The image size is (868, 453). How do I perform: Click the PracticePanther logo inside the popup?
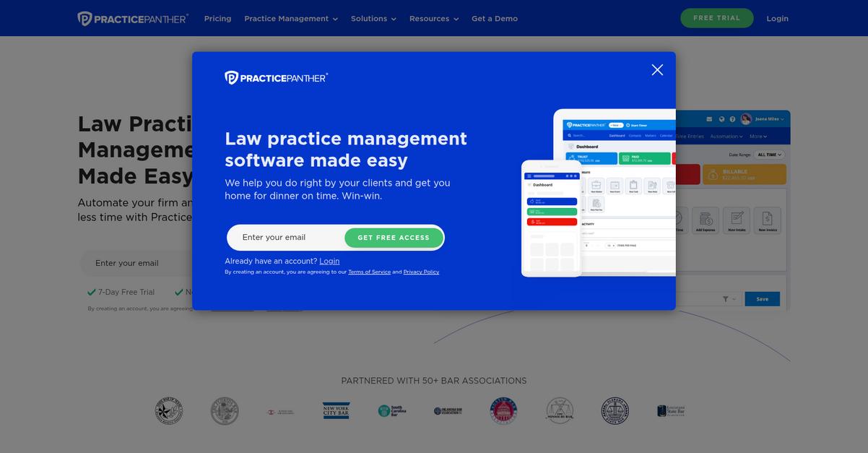pos(276,77)
